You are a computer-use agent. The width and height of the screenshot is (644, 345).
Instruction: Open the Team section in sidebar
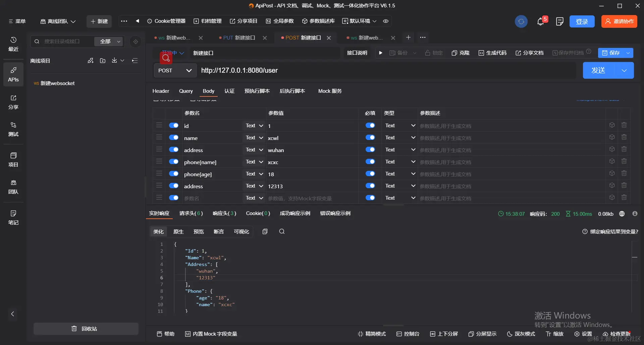[13, 187]
